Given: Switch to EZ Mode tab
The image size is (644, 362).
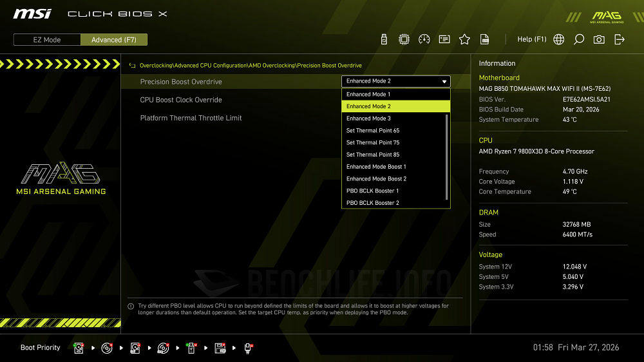Looking at the screenshot, I should (x=47, y=40).
